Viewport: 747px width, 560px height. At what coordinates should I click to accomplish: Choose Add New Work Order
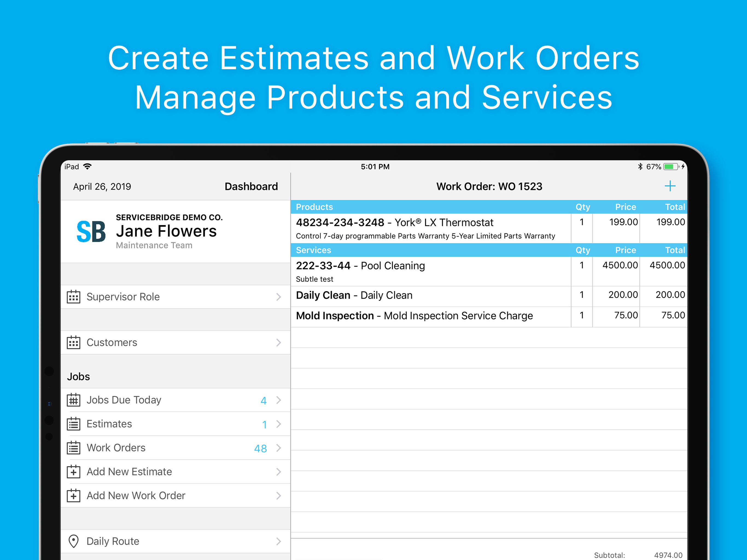pos(176,496)
